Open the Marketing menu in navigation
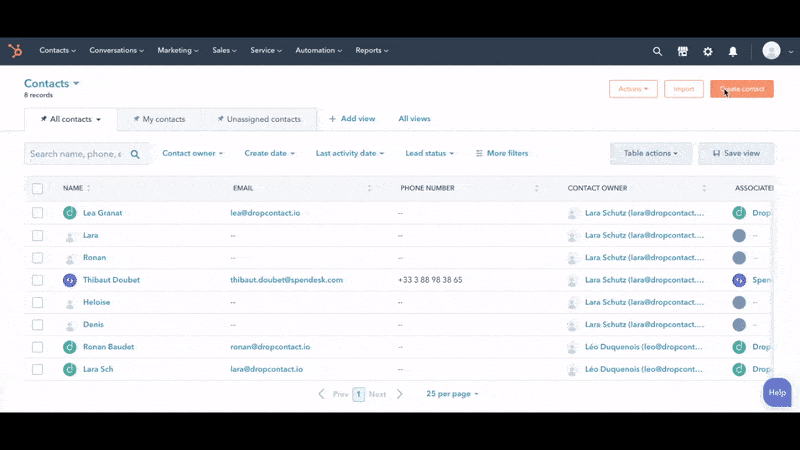 [178, 51]
